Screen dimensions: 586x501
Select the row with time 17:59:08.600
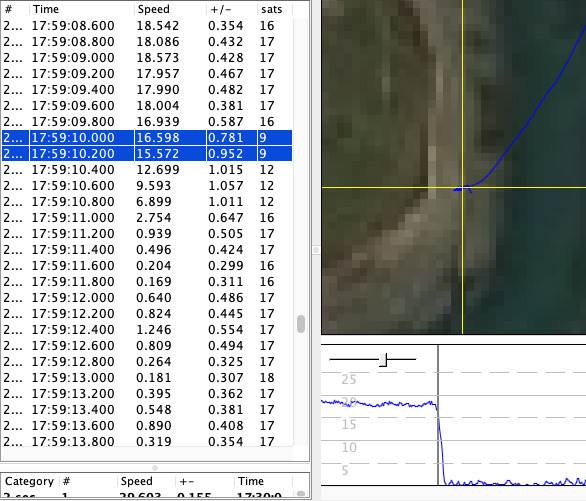pos(147,26)
